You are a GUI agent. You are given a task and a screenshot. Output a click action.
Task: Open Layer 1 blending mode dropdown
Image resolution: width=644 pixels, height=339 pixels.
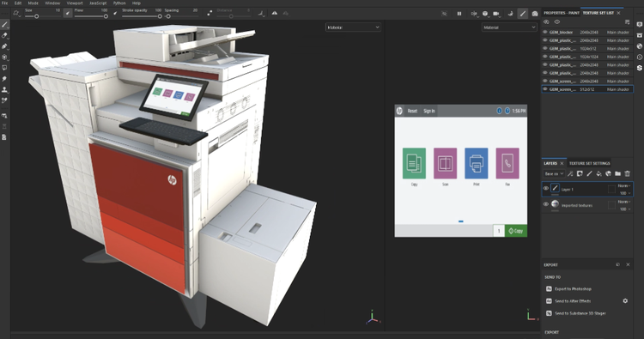coord(624,185)
